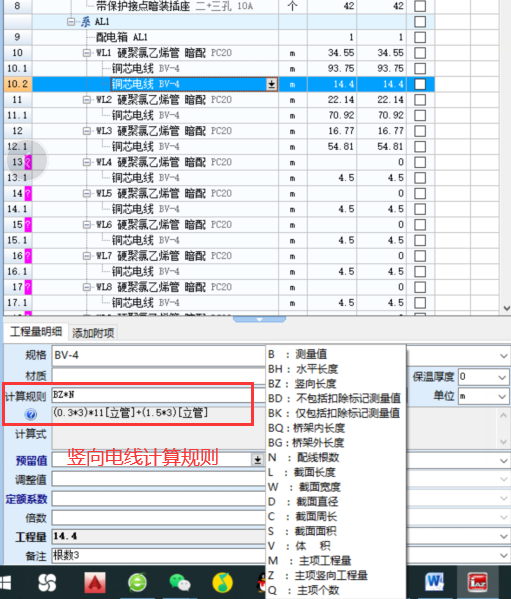
Task: Open Microsoft Word in the taskbar
Action: [435, 583]
